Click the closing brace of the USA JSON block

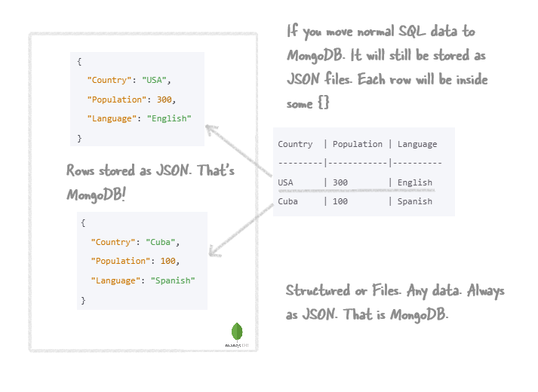79,138
